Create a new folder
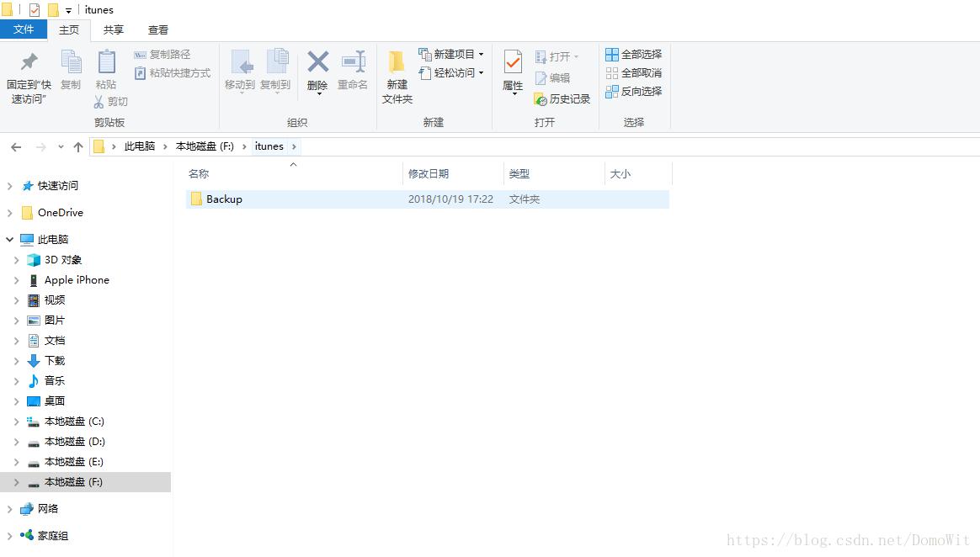 pyautogui.click(x=397, y=77)
